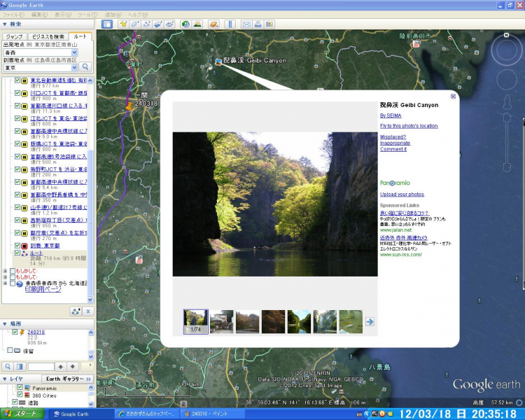Toggle the sidebar panel button
The width and height of the screenshot is (525, 420).
[x=107, y=24]
